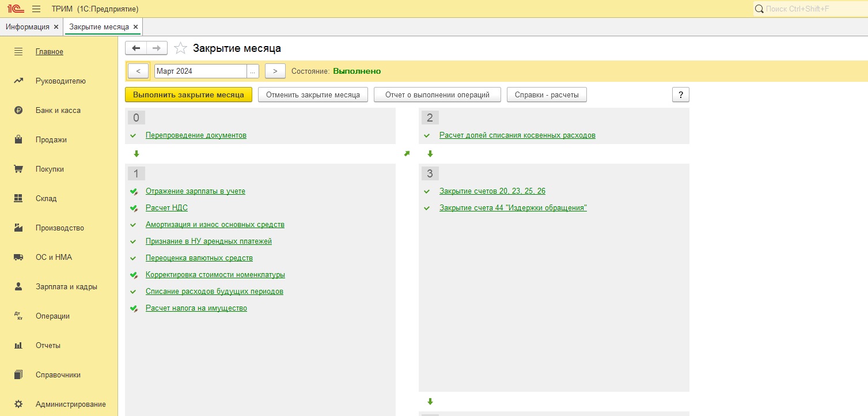868x416 pixels.
Task: Open Перепроведение документов link
Action: tap(196, 135)
